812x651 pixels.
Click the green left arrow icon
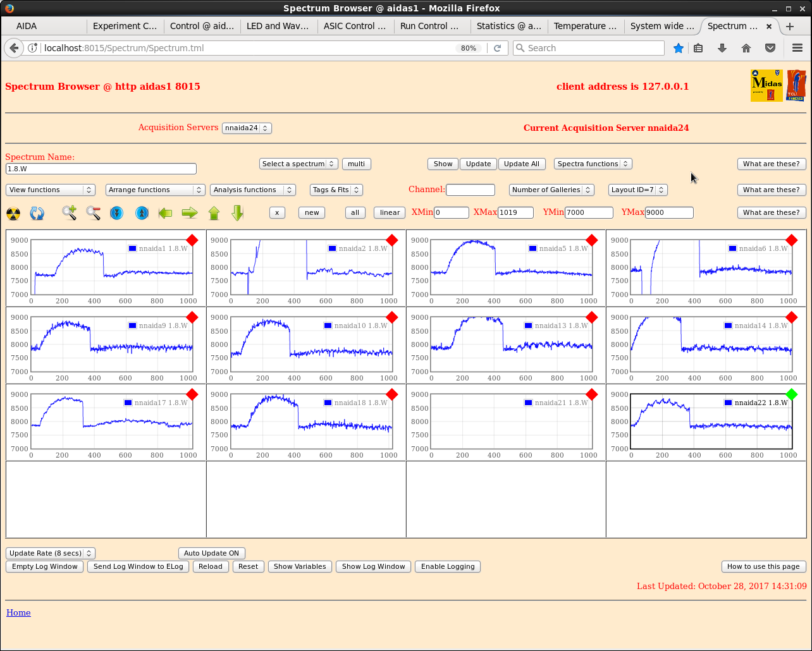166,213
